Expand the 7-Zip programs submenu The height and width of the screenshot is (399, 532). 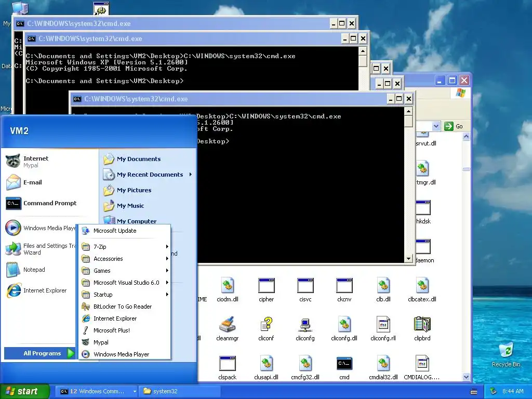pos(125,247)
